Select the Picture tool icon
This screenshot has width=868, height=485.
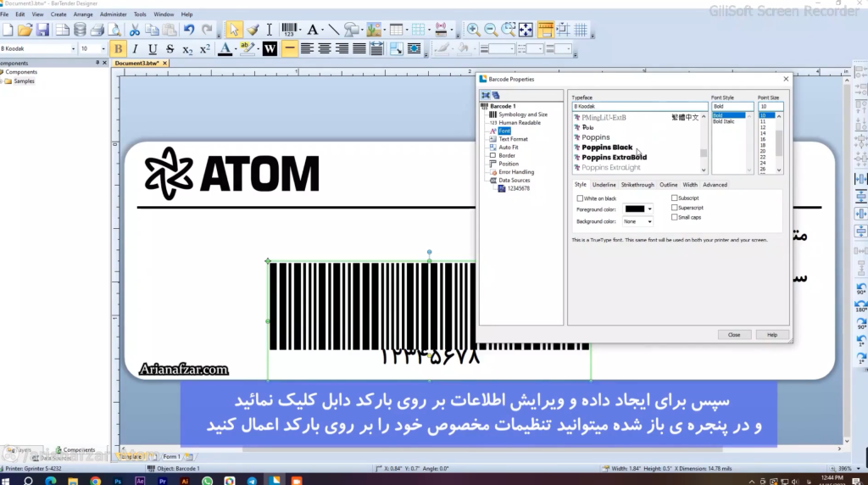click(x=374, y=30)
